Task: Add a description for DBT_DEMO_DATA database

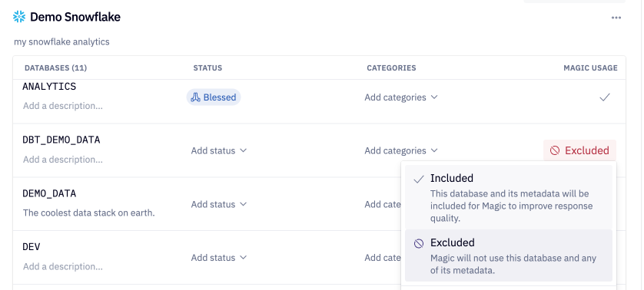Action: (63, 159)
